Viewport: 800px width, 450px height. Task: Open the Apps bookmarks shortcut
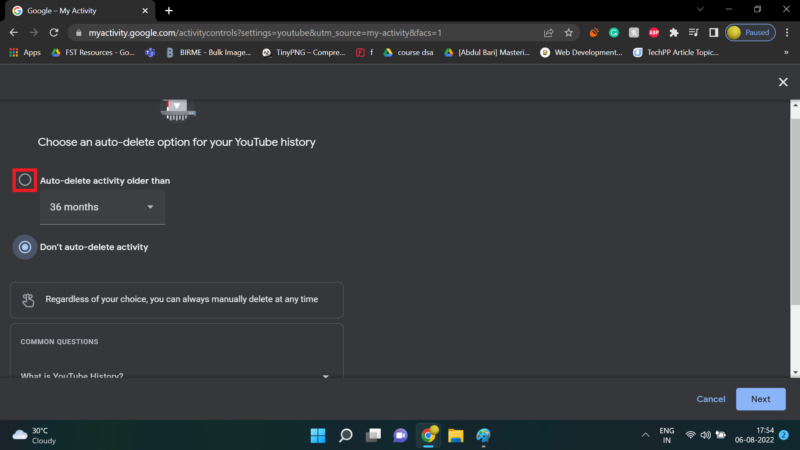(25, 53)
